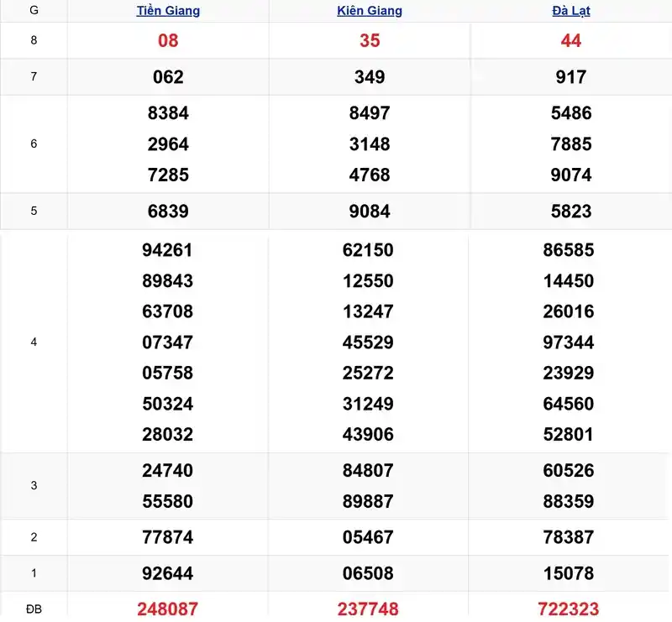Screen dimensions: 672x622
Task: Select Đà Lạt first prize 15078
Action: pyautogui.click(x=569, y=573)
